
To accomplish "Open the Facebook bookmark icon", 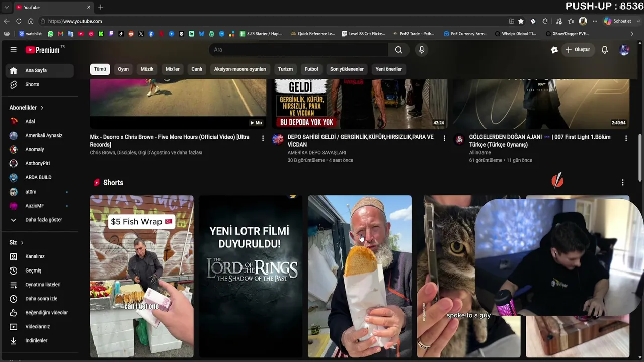I will 151,34.
